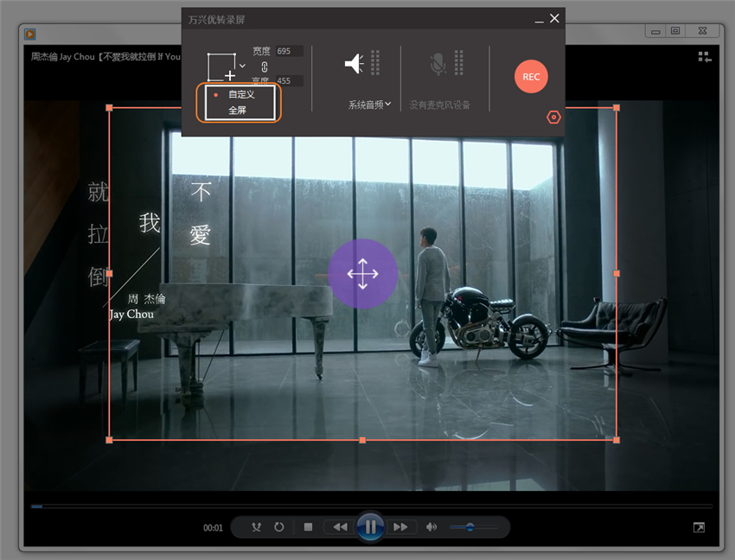Viewport: 735px width, 560px height.
Task: Minimize the 万兴优转录屏 recorder panel
Action: 539,20
